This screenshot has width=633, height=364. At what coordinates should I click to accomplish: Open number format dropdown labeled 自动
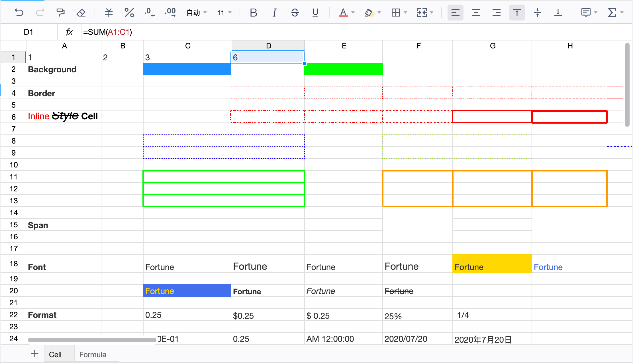(197, 13)
